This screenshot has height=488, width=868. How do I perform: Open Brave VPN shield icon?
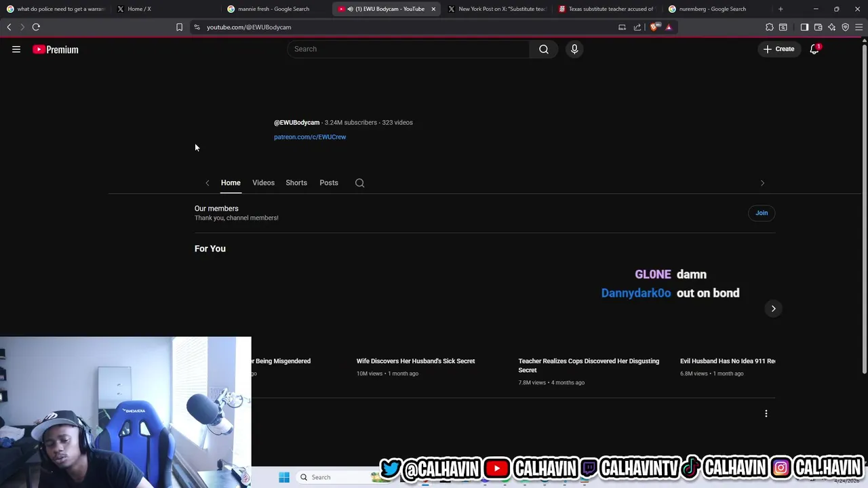click(845, 27)
